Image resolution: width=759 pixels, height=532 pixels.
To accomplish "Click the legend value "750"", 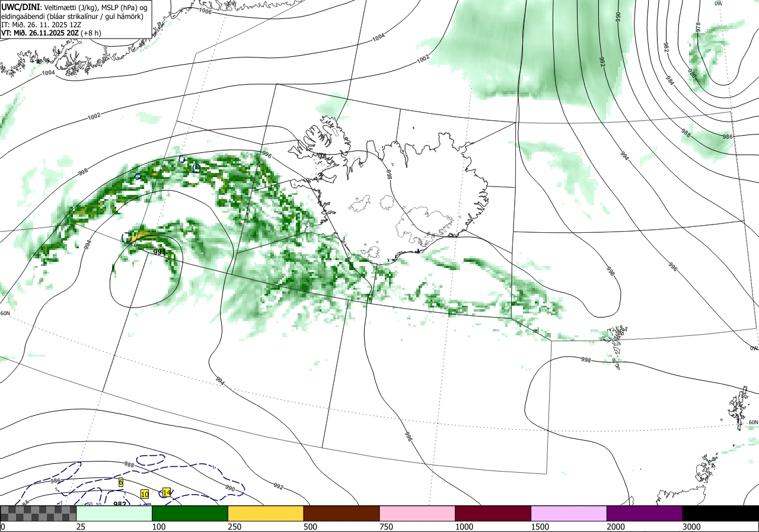I will point(386,526).
